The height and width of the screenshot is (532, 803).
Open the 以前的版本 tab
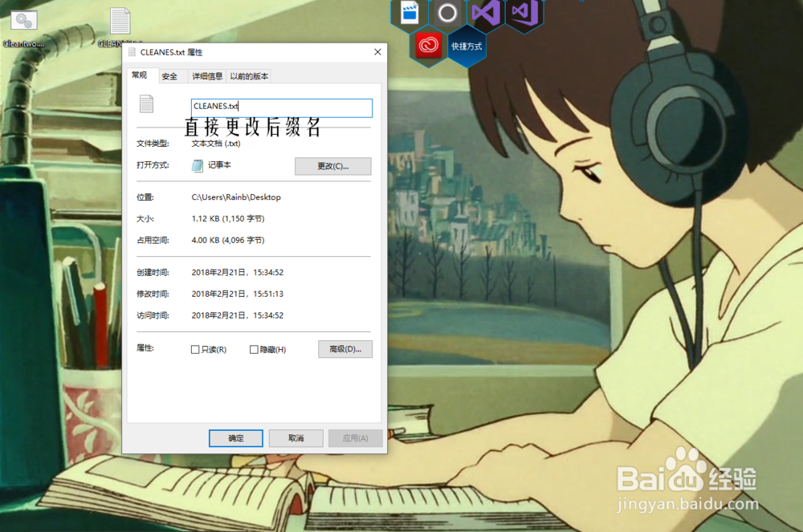(249, 76)
